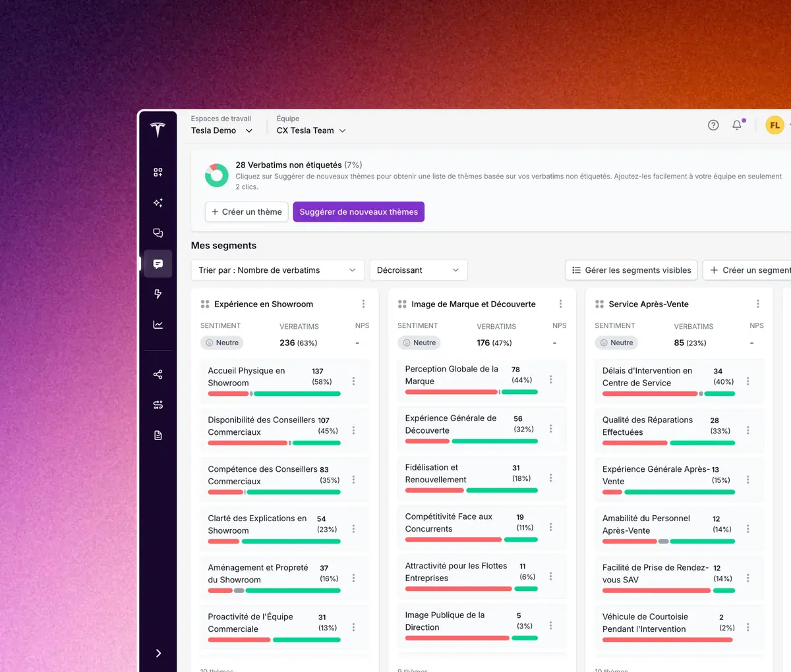
Task: Open options for Fidélisation et Renouvellement
Action: (550, 478)
